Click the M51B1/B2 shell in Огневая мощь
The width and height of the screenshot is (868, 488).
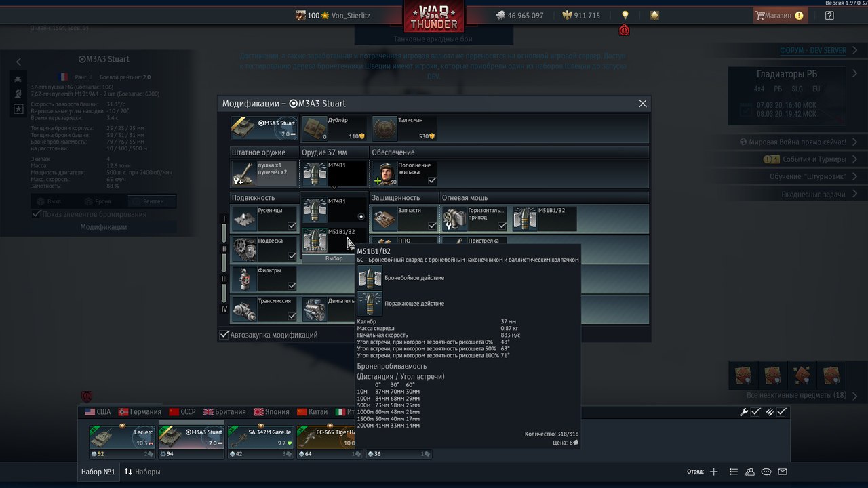coord(545,218)
